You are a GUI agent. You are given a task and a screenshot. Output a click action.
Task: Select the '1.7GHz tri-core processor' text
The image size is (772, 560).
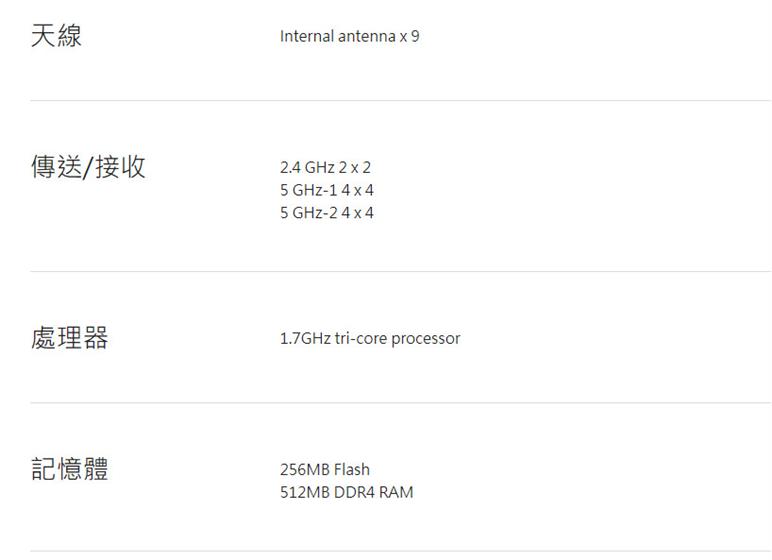370,338
